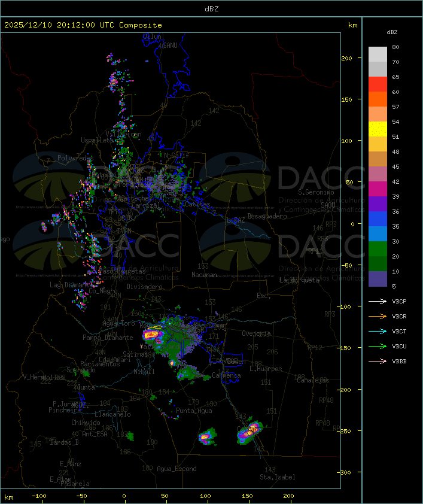Image resolution: width=423 pixels, height=504 pixels.
Task: Select the green 20-30 dBZ swatch
Action: [x=378, y=249]
